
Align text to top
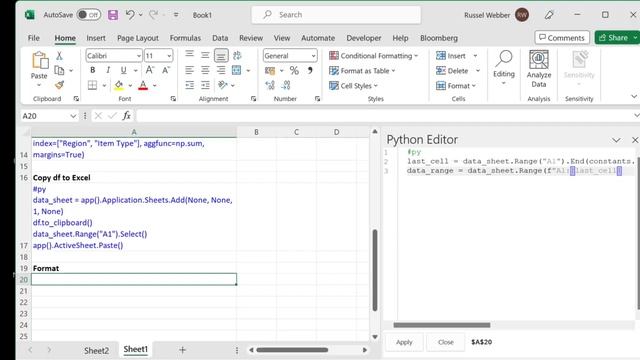[189, 55]
